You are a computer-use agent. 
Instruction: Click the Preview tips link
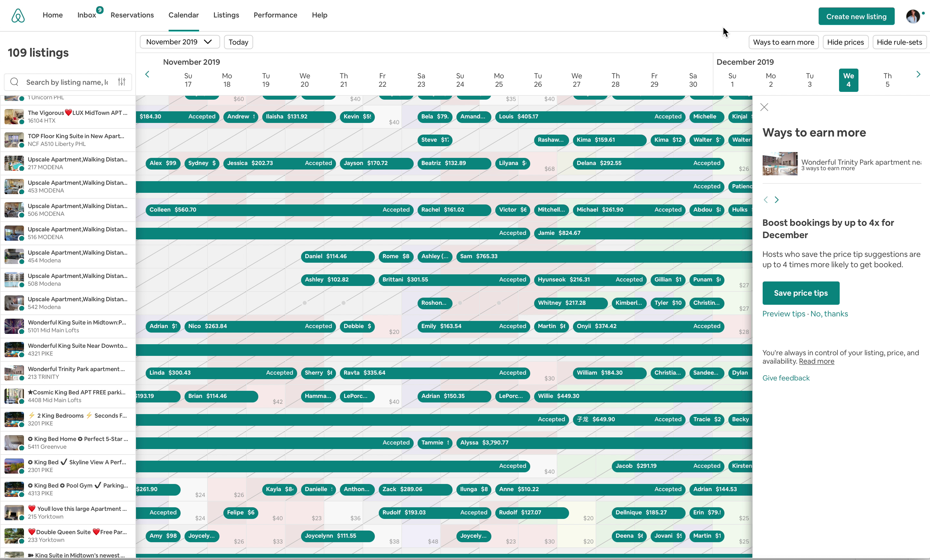pyautogui.click(x=784, y=314)
